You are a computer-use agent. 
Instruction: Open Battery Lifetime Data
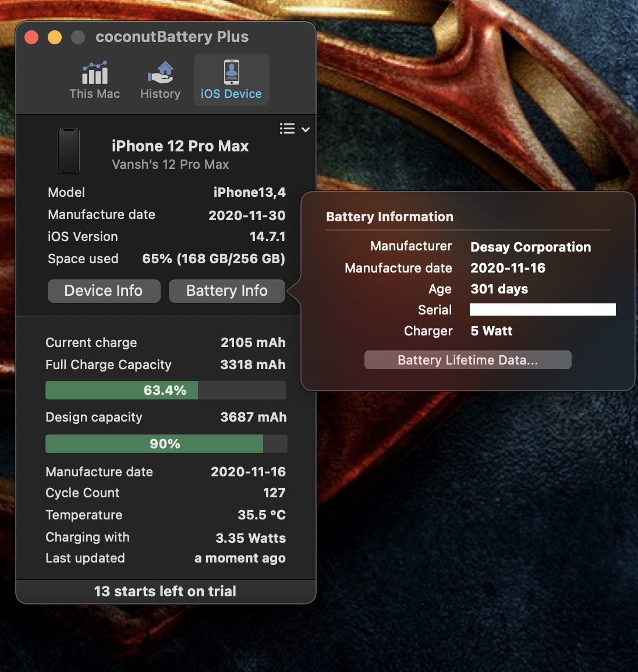467,360
